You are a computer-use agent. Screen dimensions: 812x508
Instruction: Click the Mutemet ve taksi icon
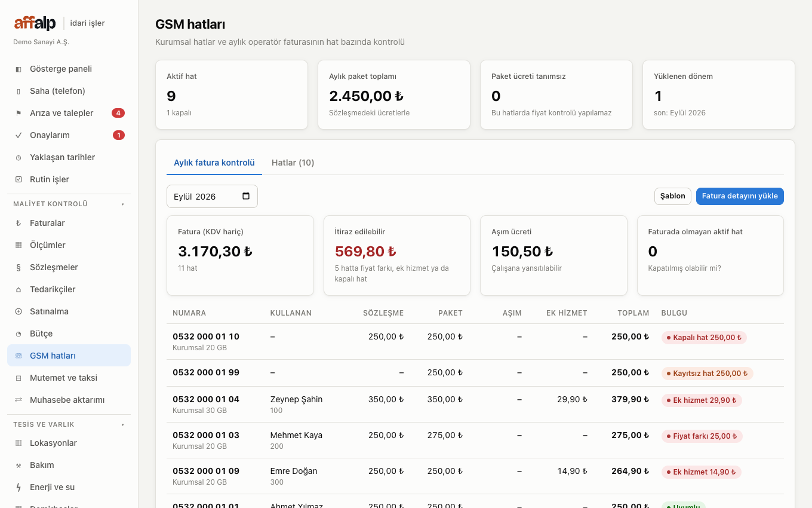pos(19,378)
